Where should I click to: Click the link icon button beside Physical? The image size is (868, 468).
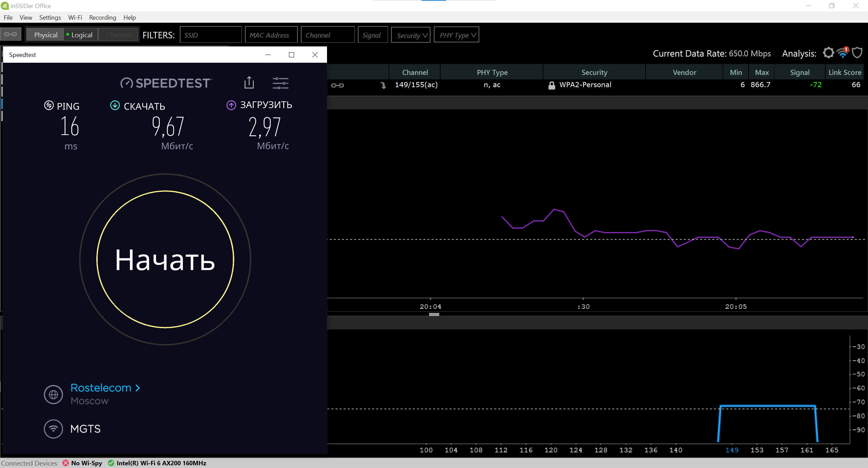(x=11, y=35)
